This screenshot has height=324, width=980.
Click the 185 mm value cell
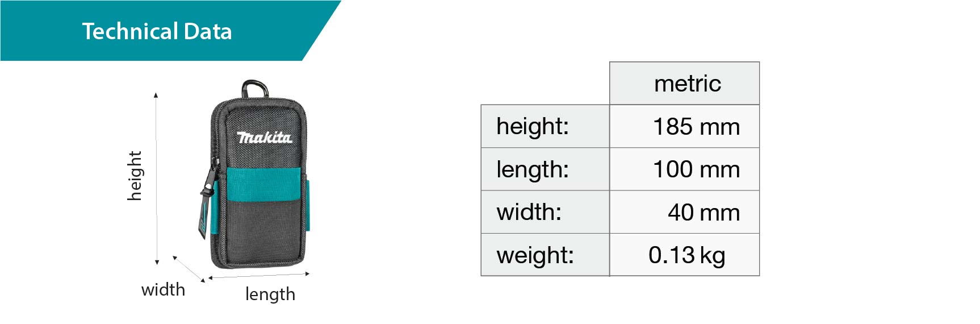pyautogui.click(x=685, y=126)
